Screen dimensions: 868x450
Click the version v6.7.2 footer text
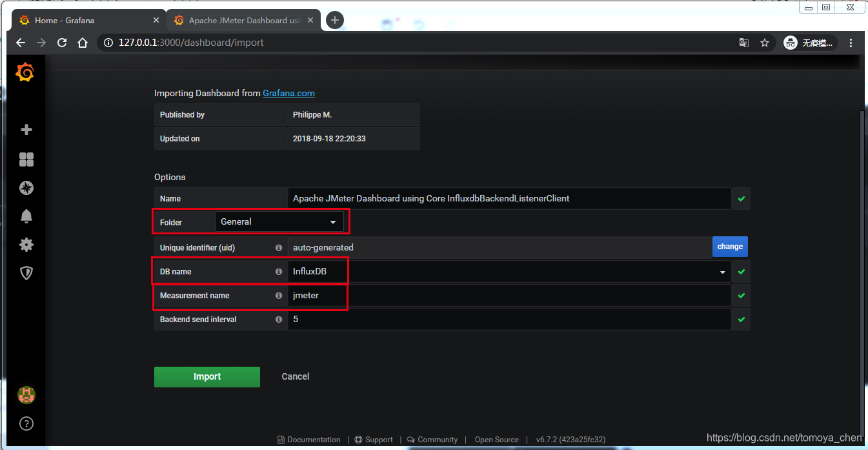click(x=570, y=440)
